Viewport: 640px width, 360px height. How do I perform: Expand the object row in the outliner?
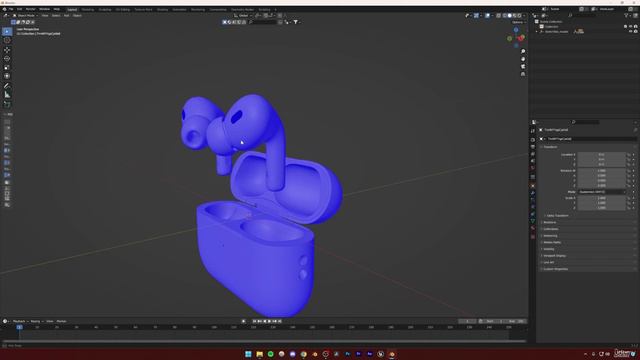[x=537, y=31]
